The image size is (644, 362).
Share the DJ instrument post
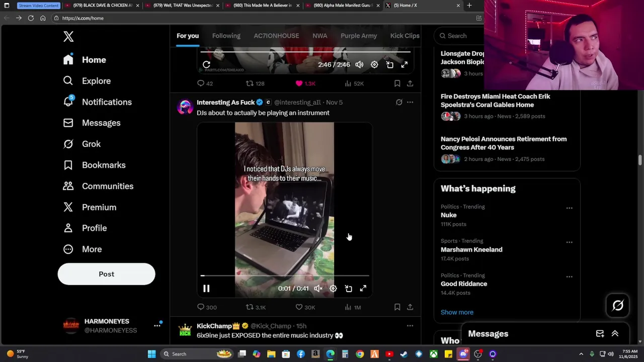pos(410,307)
